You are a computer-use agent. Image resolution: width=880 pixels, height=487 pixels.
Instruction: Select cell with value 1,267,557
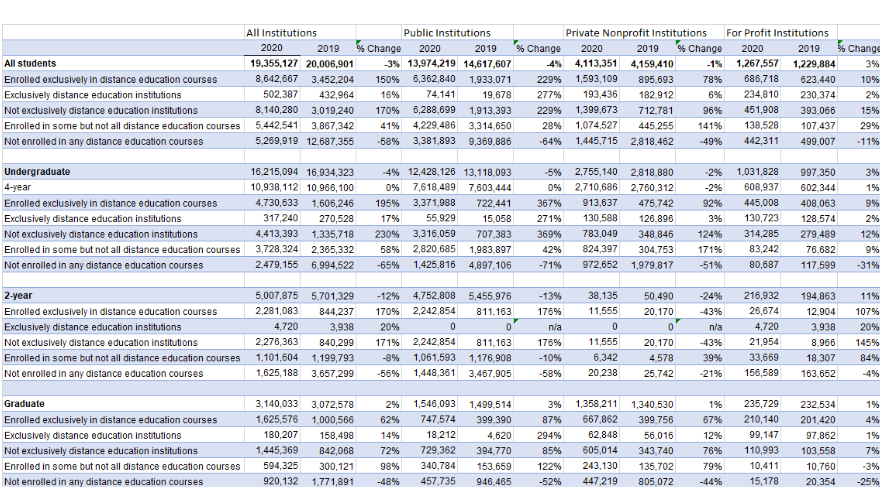coord(752,64)
